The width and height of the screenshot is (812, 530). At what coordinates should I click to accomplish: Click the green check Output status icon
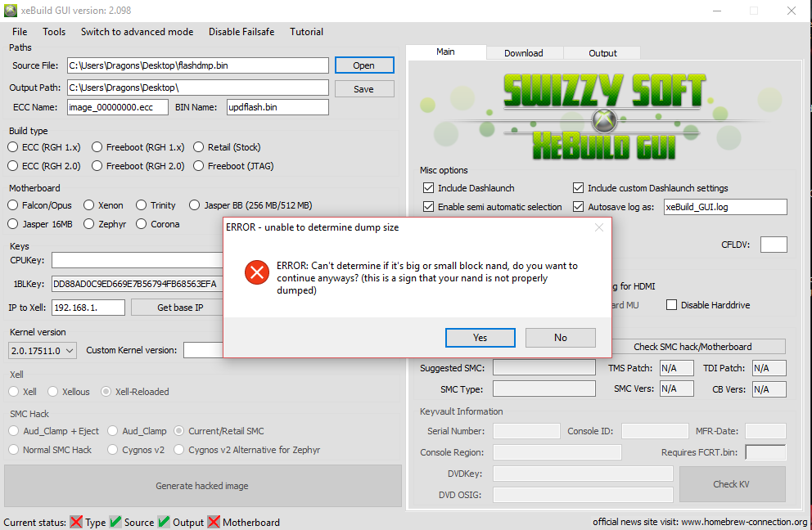(x=165, y=522)
